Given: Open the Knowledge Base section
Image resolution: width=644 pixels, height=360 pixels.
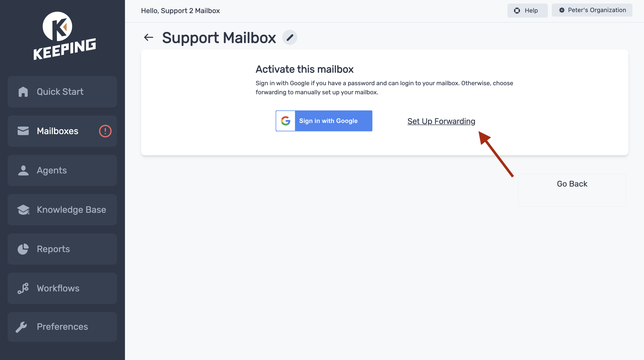Looking at the screenshot, I should [62, 210].
